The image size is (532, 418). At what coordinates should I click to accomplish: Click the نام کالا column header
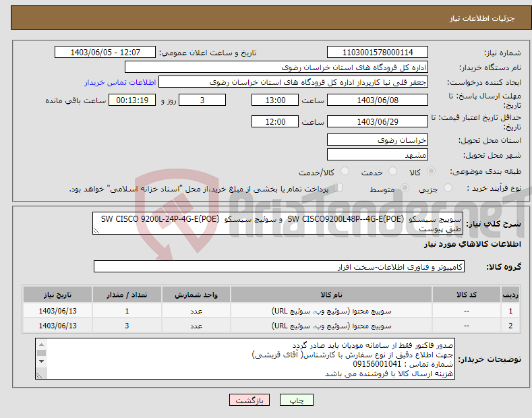tap(331, 295)
